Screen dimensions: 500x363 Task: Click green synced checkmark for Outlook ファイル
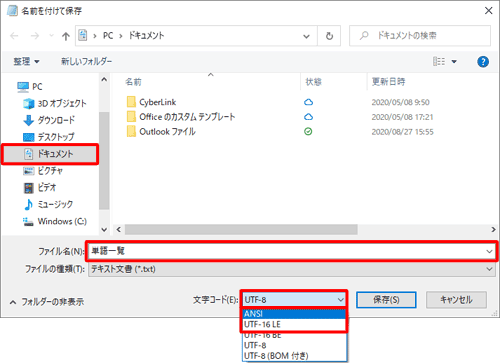(308, 132)
